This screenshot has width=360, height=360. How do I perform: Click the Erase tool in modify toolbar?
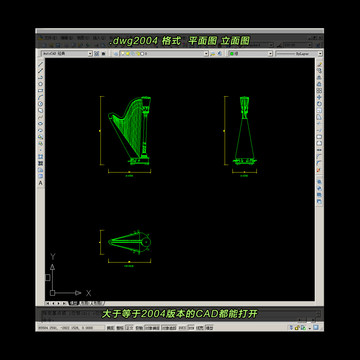319,64
